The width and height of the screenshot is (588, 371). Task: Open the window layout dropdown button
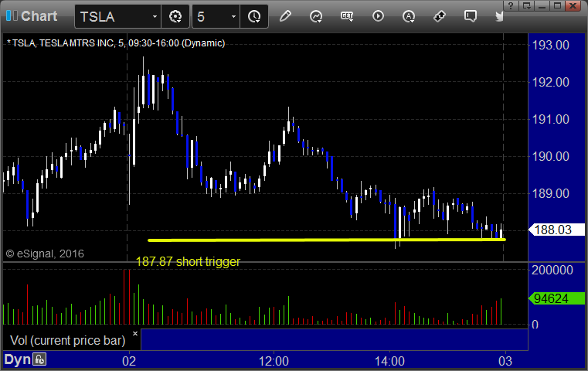[x=526, y=5]
